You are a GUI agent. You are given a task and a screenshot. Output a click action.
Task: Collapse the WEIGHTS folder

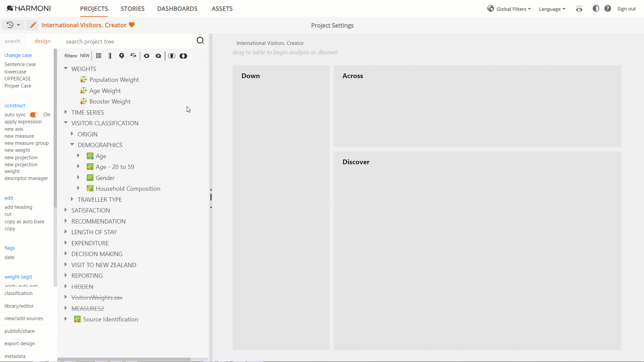tap(66, 68)
